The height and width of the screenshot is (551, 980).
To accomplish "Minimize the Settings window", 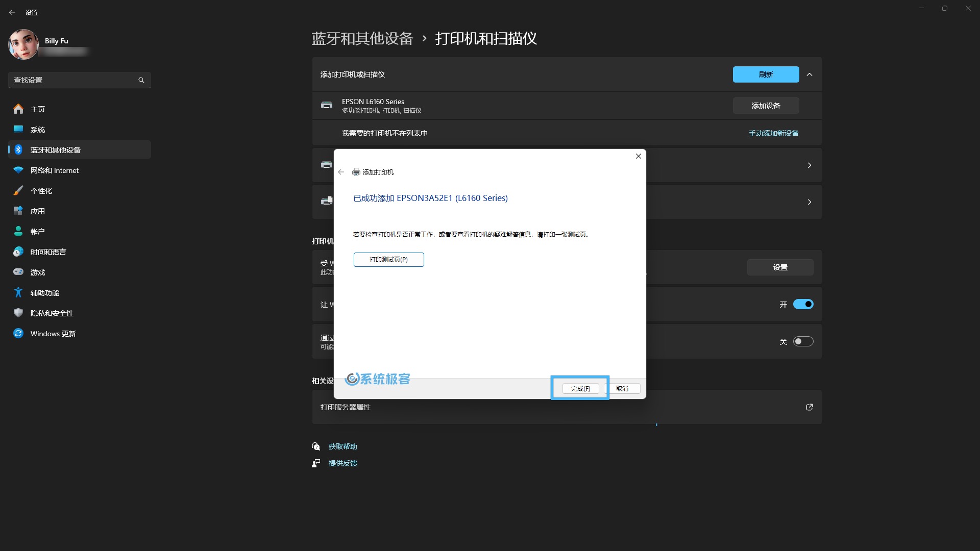I will (921, 8).
